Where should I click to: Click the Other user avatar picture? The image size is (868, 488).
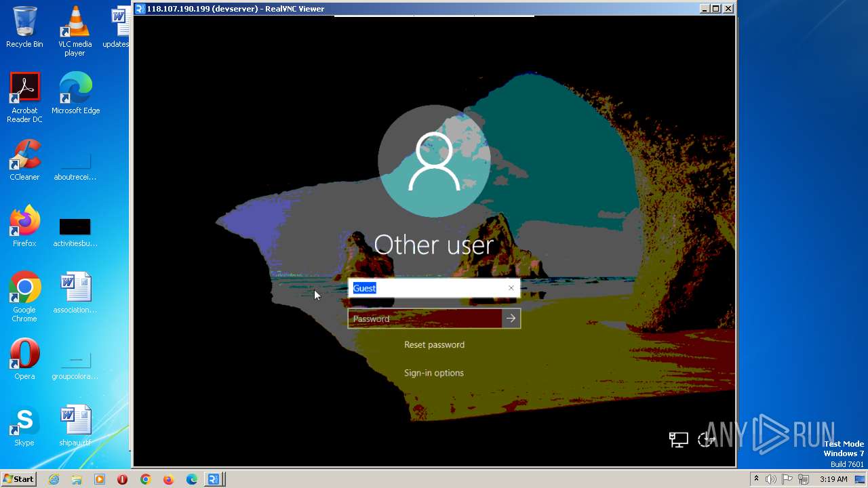[x=434, y=161]
